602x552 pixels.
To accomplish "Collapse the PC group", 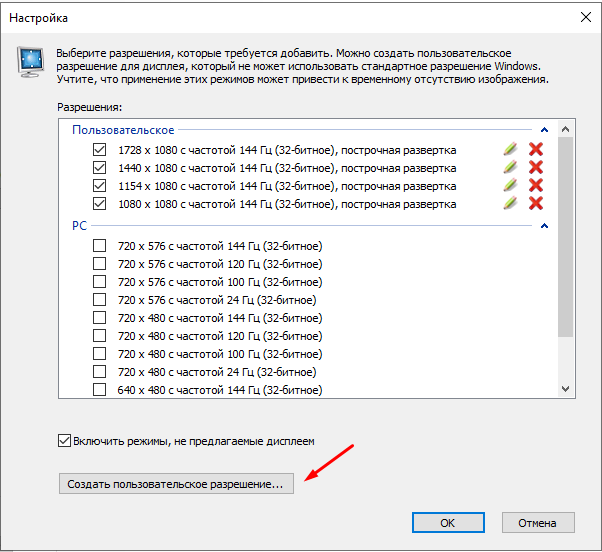I will click(x=544, y=226).
